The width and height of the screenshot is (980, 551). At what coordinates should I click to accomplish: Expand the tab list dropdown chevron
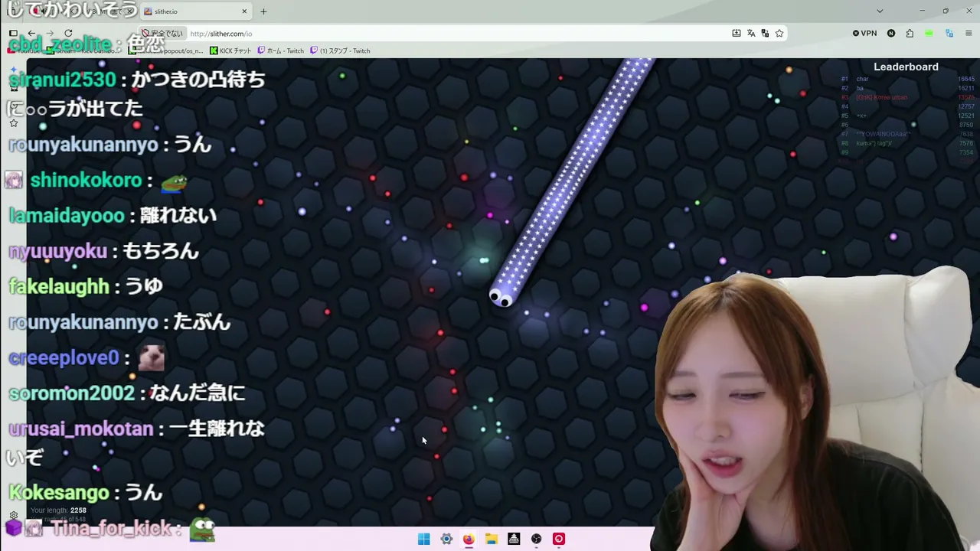[x=880, y=11]
